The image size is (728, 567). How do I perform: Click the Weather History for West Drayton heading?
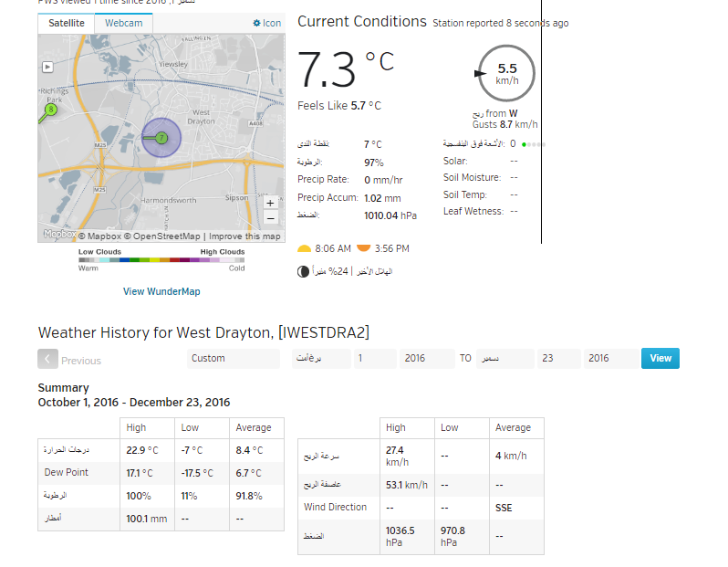tap(203, 332)
